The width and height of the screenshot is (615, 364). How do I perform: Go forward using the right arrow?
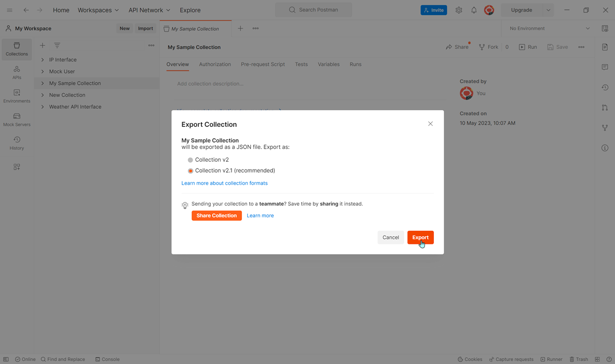coord(40,10)
